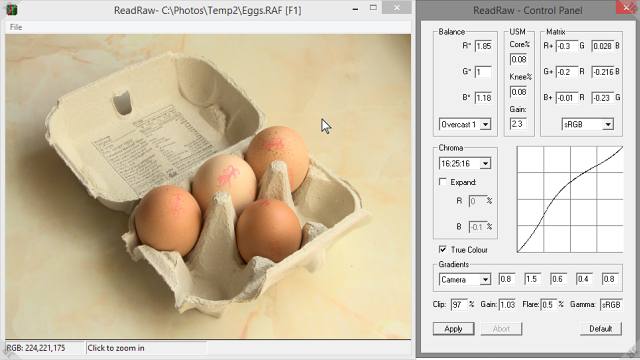
Task: Click the Flare percentage input field
Action: pos(549,304)
